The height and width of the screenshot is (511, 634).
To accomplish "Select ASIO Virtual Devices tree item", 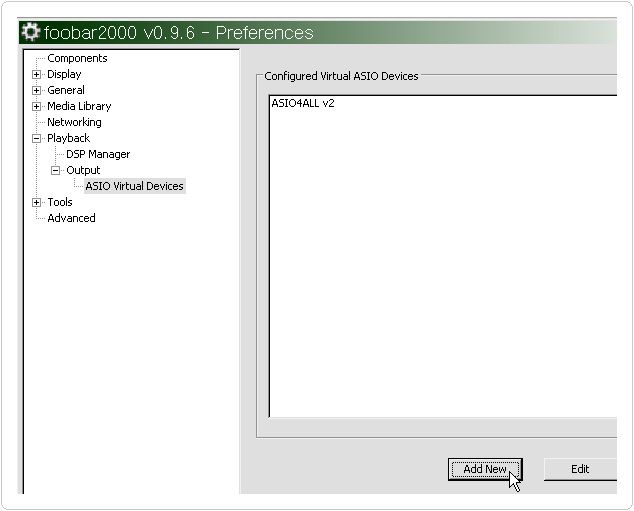I will tap(135, 186).
